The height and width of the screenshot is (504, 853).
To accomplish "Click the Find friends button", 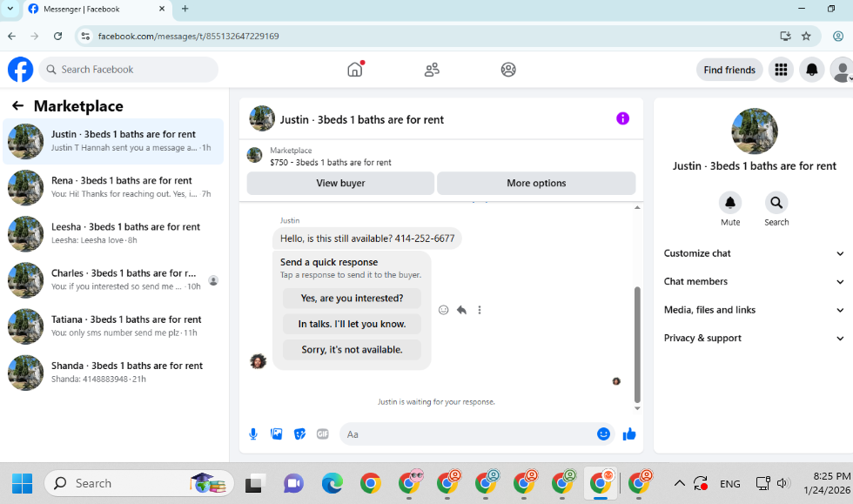I will point(729,70).
